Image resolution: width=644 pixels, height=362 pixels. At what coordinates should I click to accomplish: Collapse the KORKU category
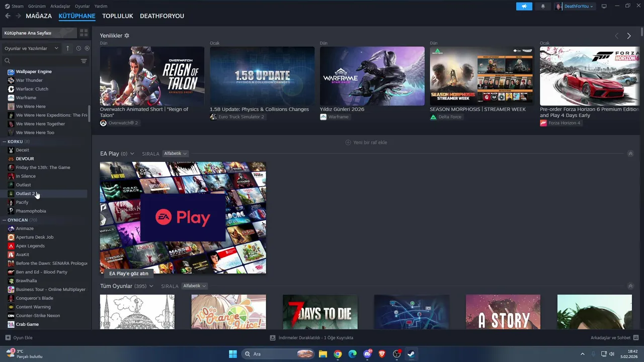click(5, 142)
